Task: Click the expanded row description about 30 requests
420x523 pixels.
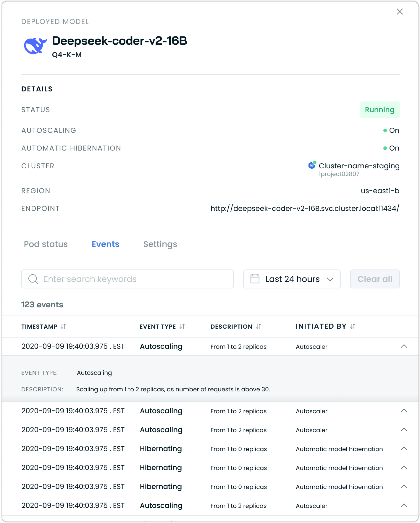Action: (x=173, y=389)
